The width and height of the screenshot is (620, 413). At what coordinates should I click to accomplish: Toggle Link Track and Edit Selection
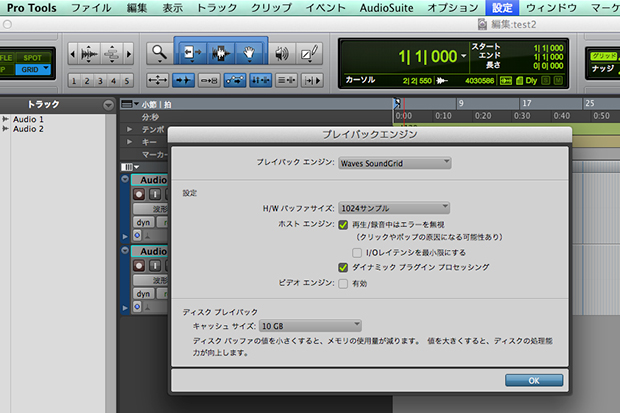pos(286,80)
